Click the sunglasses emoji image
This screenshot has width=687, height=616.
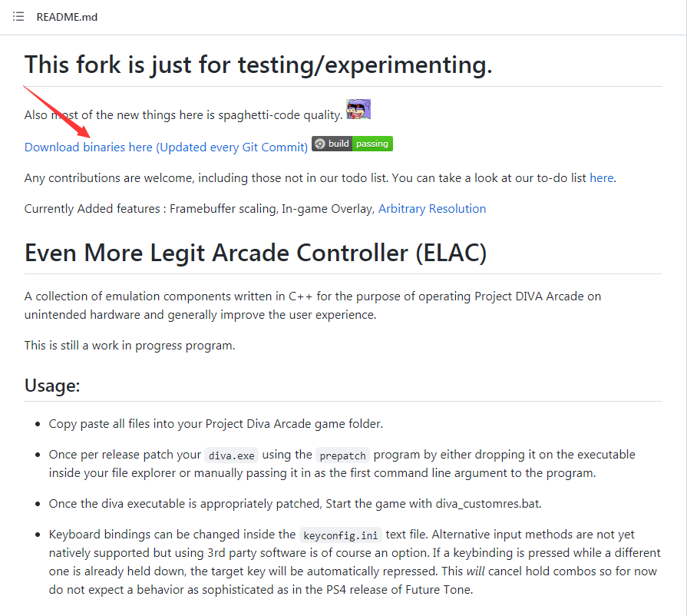pyautogui.click(x=358, y=110)
